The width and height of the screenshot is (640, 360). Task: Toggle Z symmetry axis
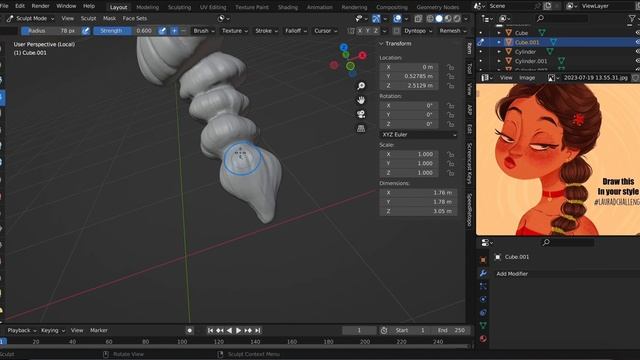point(376,31)
